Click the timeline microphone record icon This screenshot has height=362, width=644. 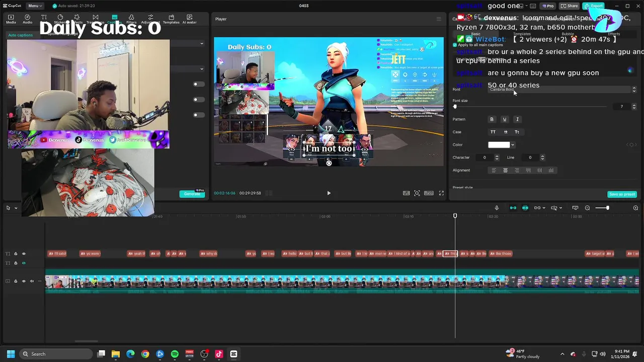pyautogui.click(x=497, y=208)
